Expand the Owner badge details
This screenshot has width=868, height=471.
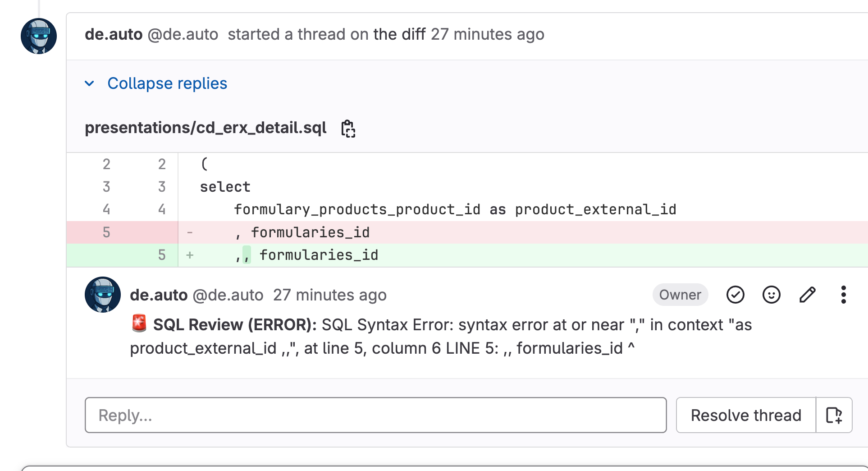(x=680, y=295)
